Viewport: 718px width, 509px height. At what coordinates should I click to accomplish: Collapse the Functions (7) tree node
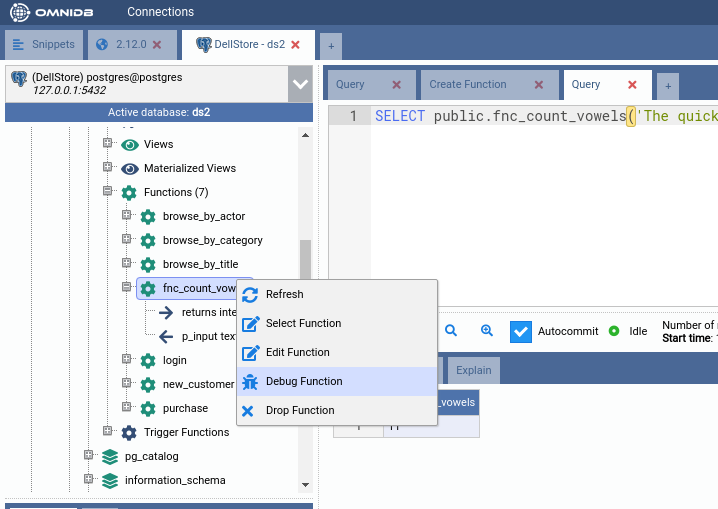(107, 192)
